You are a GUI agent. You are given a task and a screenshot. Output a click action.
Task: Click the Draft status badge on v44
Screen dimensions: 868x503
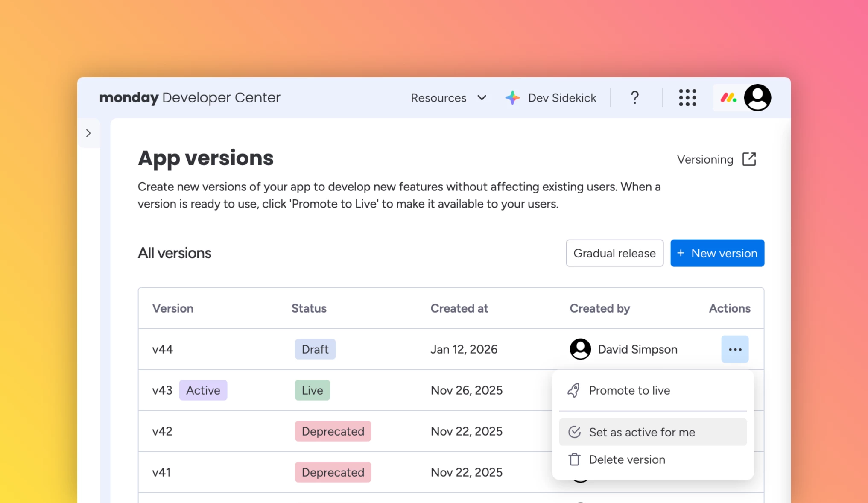(315, 349)
